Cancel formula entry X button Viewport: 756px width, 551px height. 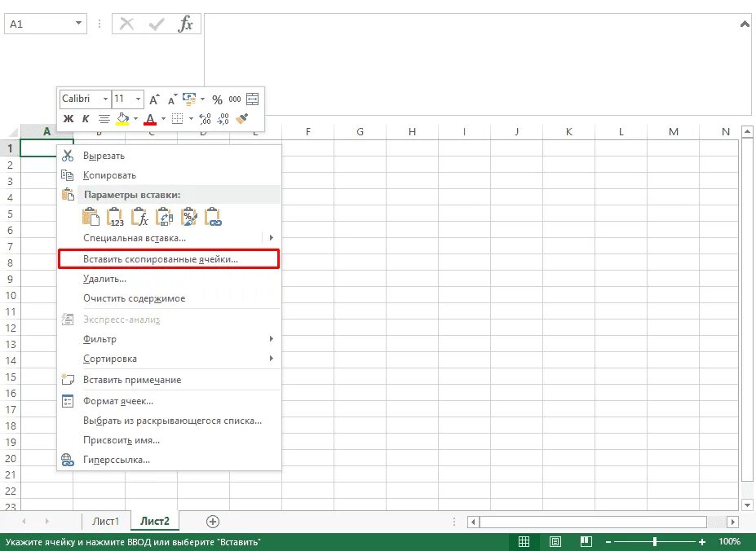click(126, 24)
